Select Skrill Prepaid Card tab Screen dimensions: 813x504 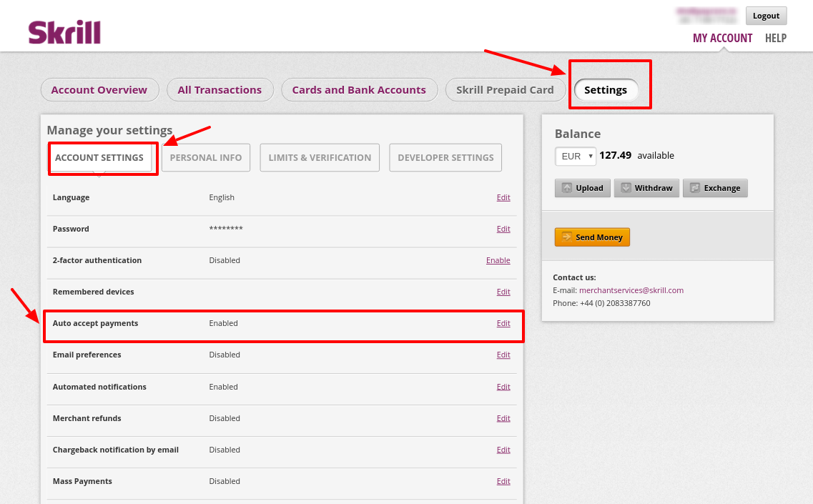point(505,89)
